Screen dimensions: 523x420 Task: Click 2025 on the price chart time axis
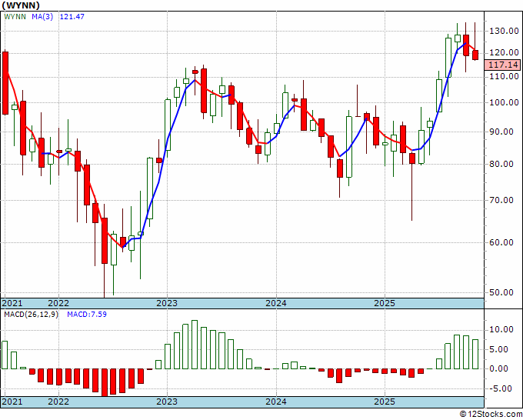click(385, 303)
